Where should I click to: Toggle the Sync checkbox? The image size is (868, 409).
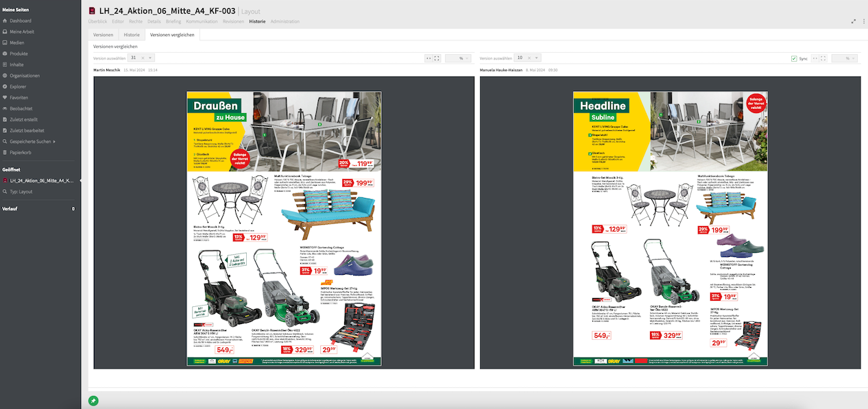(x=794, y=58)
